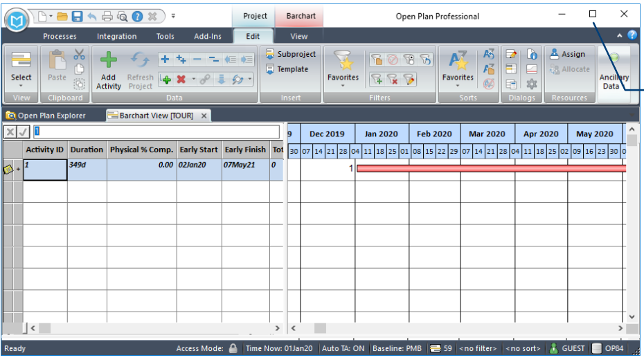Click the add filter funnel with green plus
This screenshot has width=644, height=360.
tap(377, 79)
